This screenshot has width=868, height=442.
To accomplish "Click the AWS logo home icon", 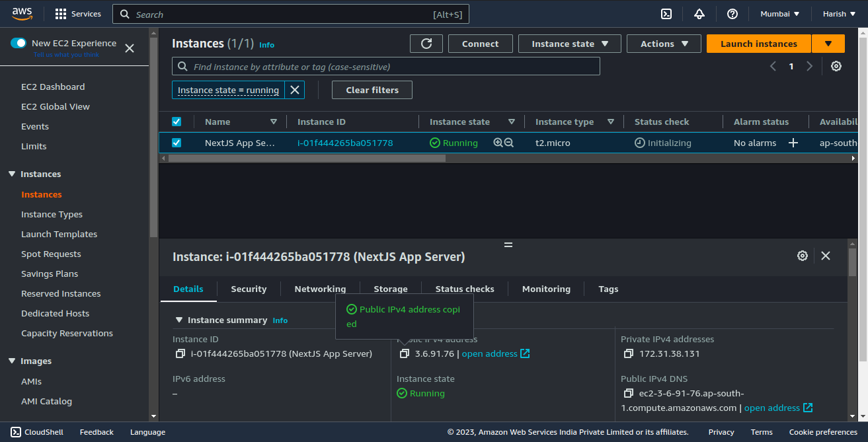I will (22, 14).
